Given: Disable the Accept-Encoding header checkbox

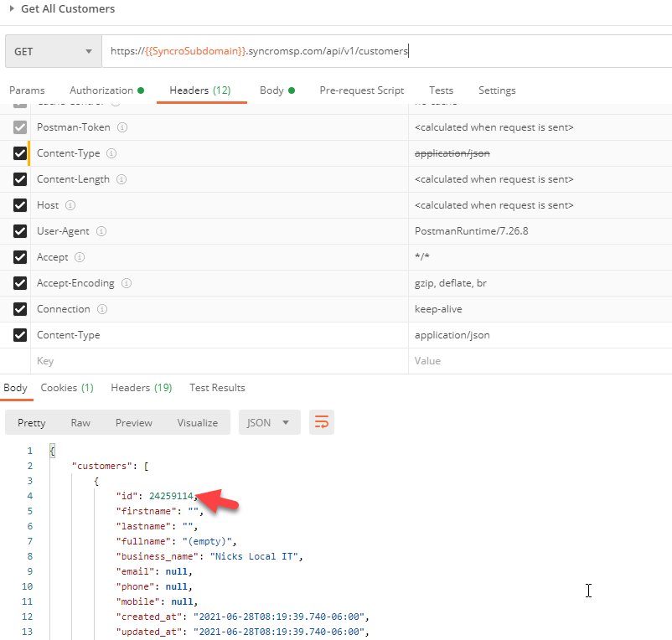Looking at the screenshot, I should click(x=20, y=283).
